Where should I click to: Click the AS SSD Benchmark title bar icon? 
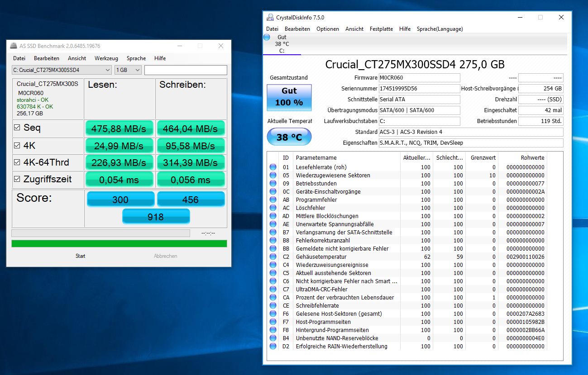point(13,46)
